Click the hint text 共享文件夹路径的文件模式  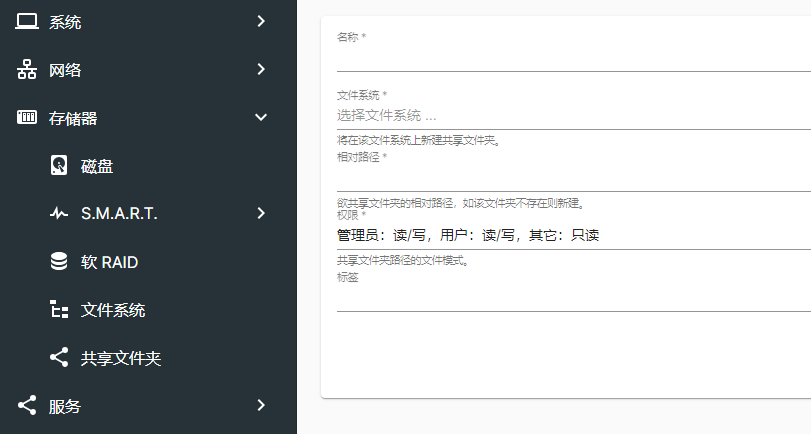point(403,260)
